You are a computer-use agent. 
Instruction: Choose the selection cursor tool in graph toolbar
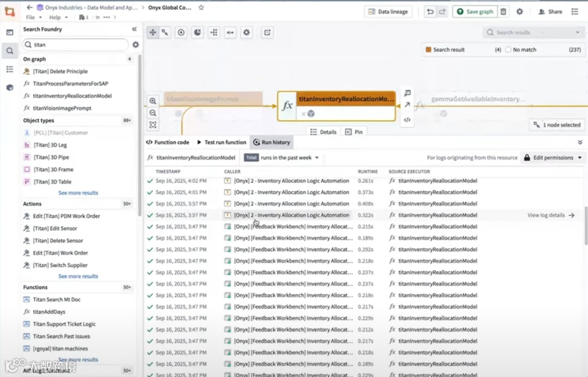pos(165,33)
